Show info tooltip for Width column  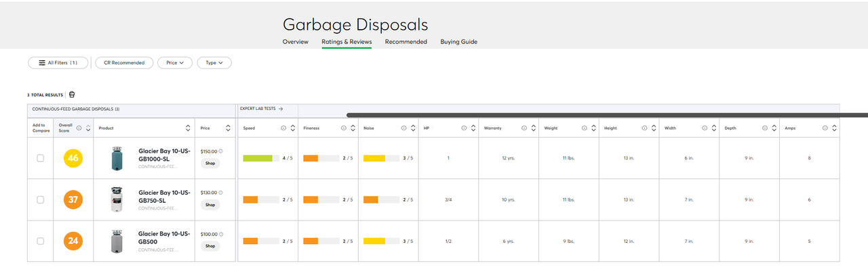705,127
